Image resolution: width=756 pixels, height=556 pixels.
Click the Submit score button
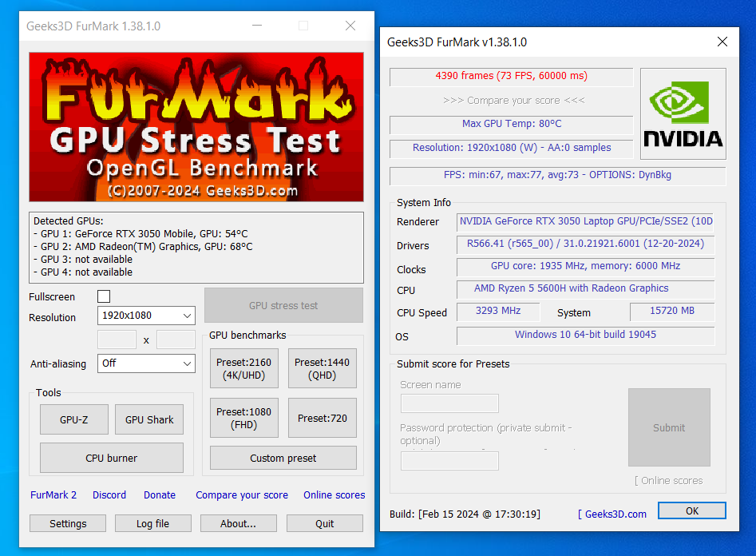(x=669, y=427)
